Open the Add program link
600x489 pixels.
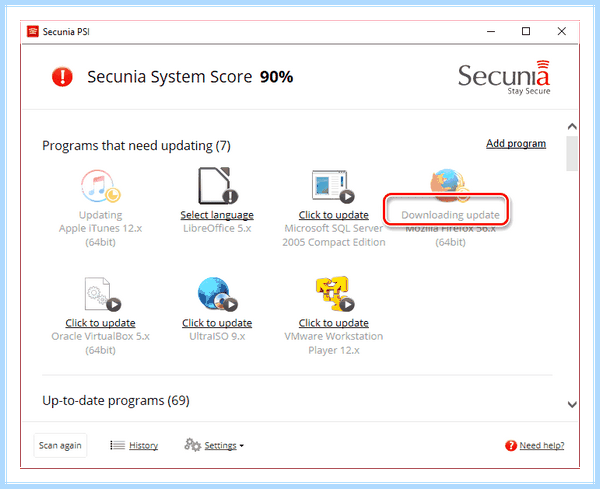pos(516,143)
